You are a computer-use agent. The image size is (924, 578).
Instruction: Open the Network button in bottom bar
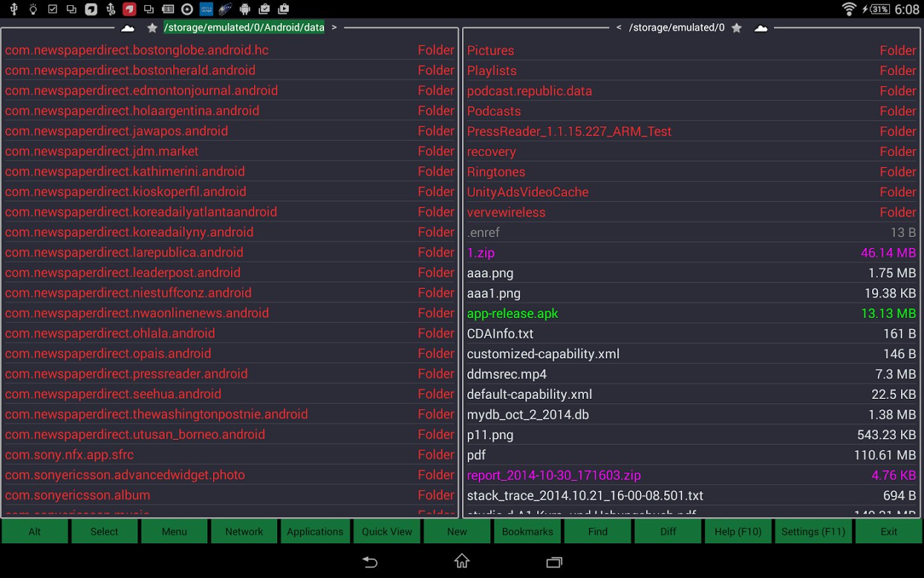click(244, 531)
